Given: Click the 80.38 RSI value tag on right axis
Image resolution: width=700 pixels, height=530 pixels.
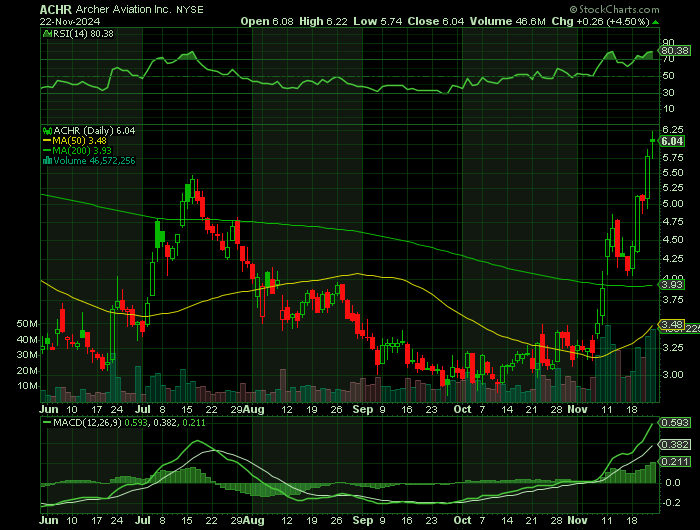Looking at the screenshot, I should point(675,50).
